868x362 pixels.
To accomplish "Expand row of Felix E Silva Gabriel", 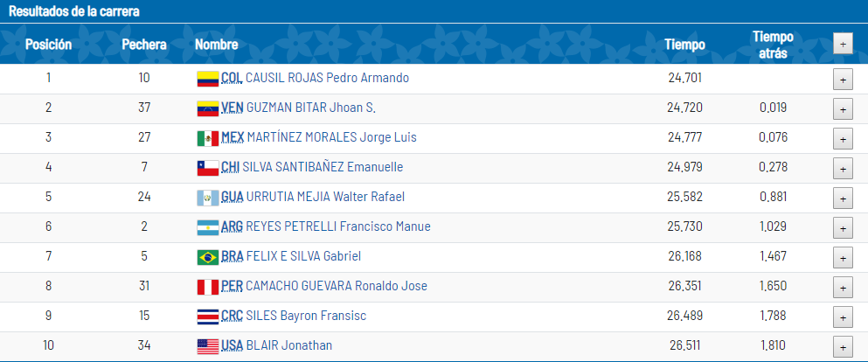I will pos(842,258).
